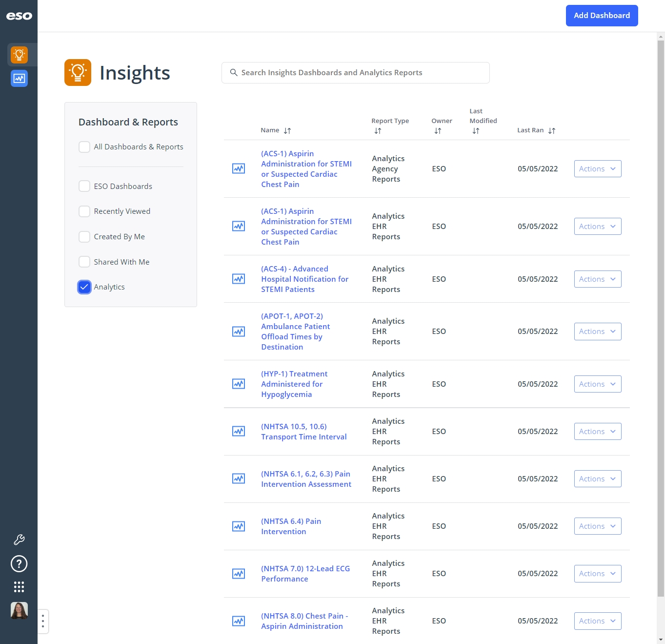
Task: Open HYP-1 Treatment for Hypoglycemia link
Action: coord(294,384)
